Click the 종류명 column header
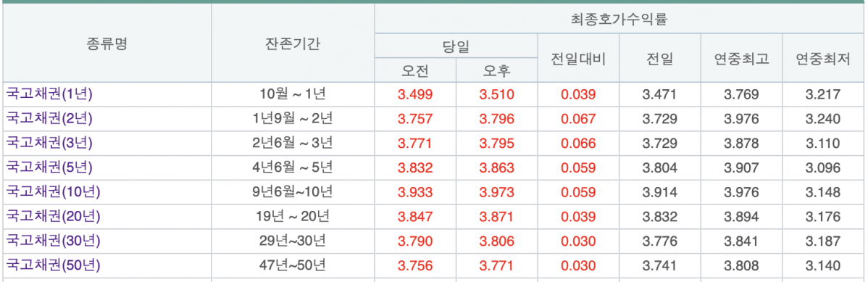The height and width of the screenshot is (282, 868). 107,43
